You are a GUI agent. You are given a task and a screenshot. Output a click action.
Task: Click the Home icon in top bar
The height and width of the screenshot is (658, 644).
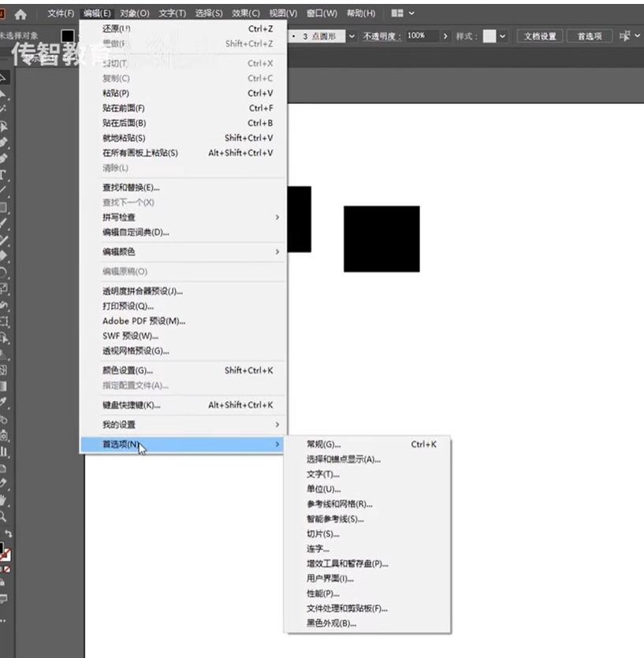coord(20,15)
